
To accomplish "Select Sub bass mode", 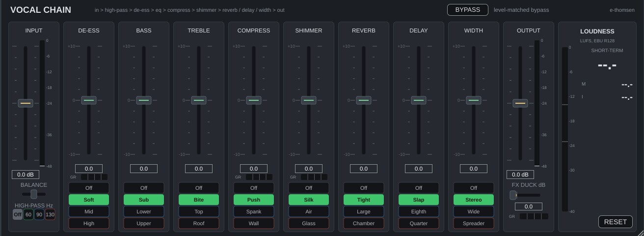I will (x=144, y=200).
